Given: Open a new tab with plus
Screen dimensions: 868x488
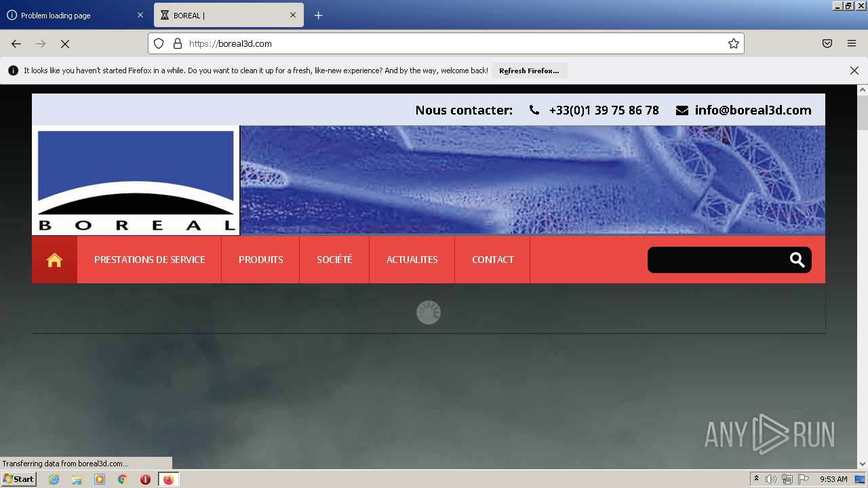Looking at the screenshot, I should click(319, 15).
